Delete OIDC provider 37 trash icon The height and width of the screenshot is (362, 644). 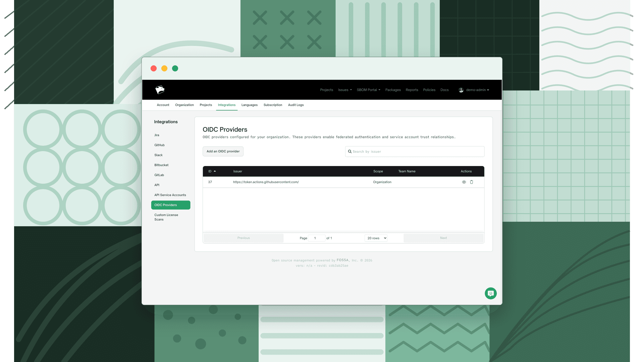pos(472,182)
